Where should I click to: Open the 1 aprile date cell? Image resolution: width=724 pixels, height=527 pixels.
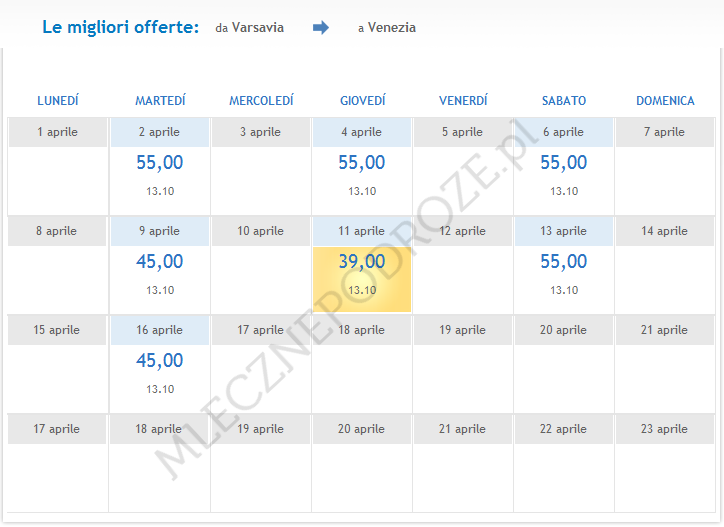58,132
